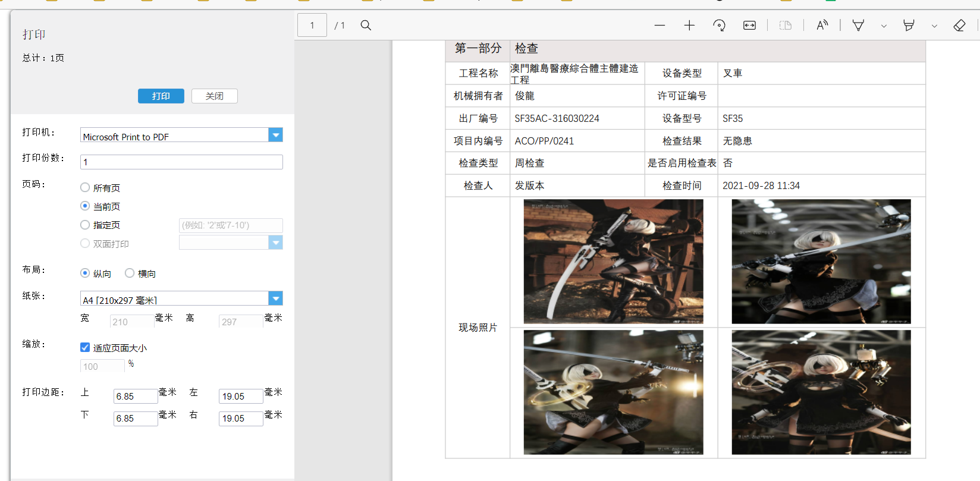The height and width of the screenshot is (481, 980).
Task: Select the Draw pen tool
Action: pos(858,25)
